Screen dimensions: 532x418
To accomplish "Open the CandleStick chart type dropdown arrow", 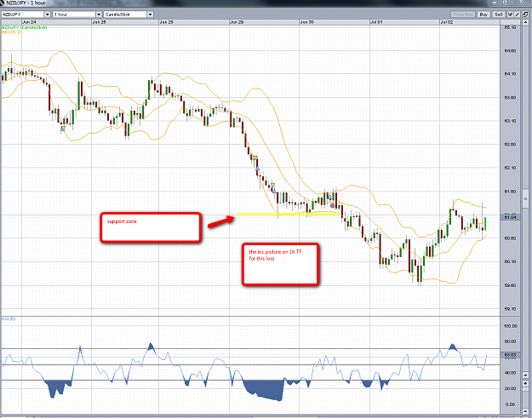I will click(151, 14).
